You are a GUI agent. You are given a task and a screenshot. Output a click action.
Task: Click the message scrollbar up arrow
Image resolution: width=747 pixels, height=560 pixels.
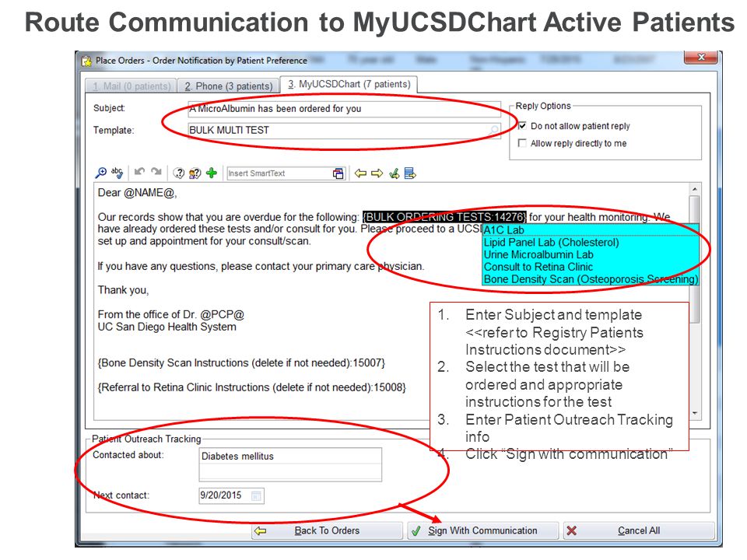[x=695, y=189]
